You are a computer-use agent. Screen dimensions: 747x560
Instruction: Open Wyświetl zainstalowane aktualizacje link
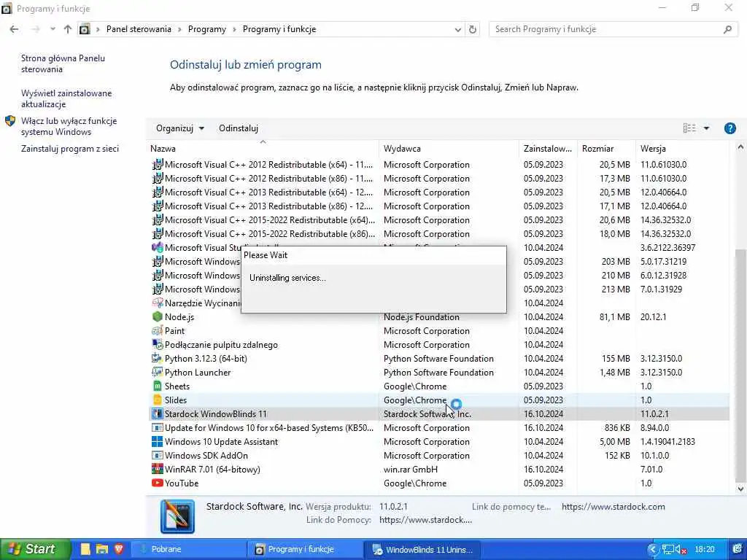(x=66, y=98)
